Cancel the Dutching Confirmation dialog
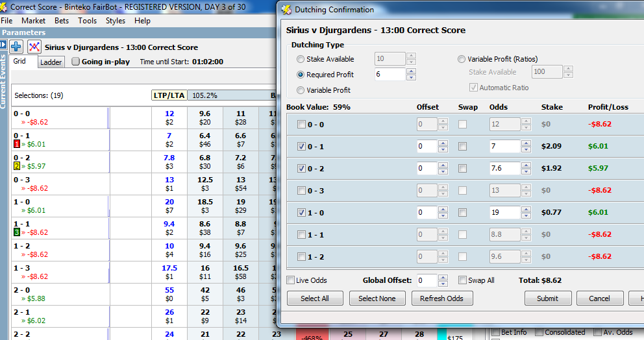Screen dimensions: 644x340 pos(600,298)
